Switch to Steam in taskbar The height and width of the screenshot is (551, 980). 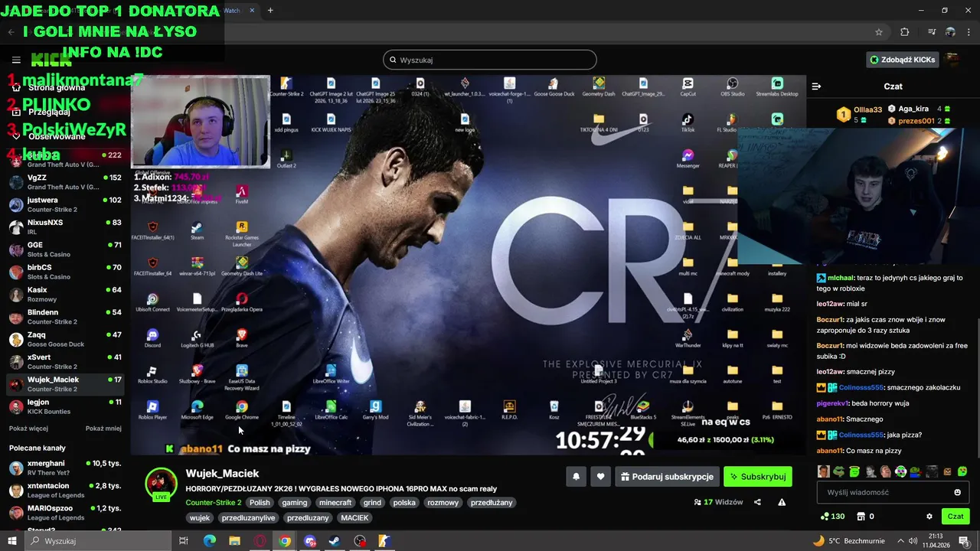click(x=335, y=541)
